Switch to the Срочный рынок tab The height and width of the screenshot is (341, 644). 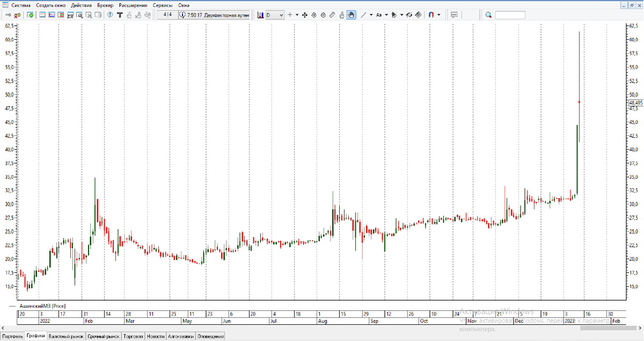(x=104, y=336)
